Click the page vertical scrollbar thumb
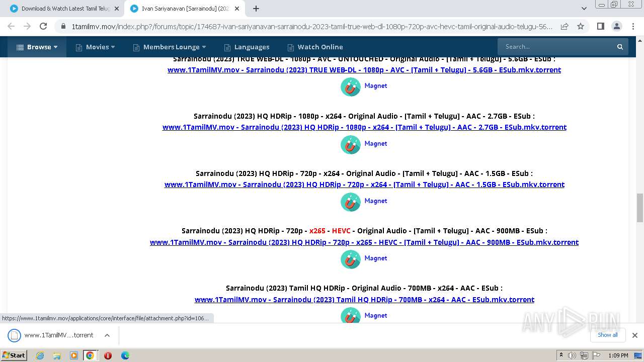Image resolution: width=644 pixels, height=362 pixels. click(640, 208)
